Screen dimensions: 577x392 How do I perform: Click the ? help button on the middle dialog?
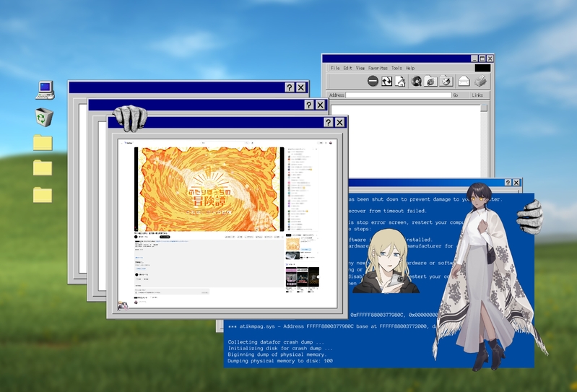coord(309,105)
